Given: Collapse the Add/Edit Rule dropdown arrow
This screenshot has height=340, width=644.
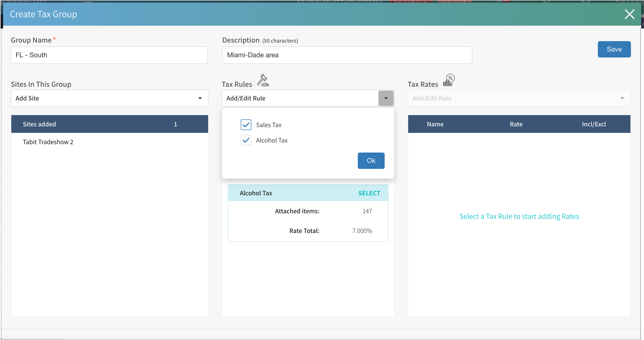Looking at the screenshot, I should [x=386, y=98].
